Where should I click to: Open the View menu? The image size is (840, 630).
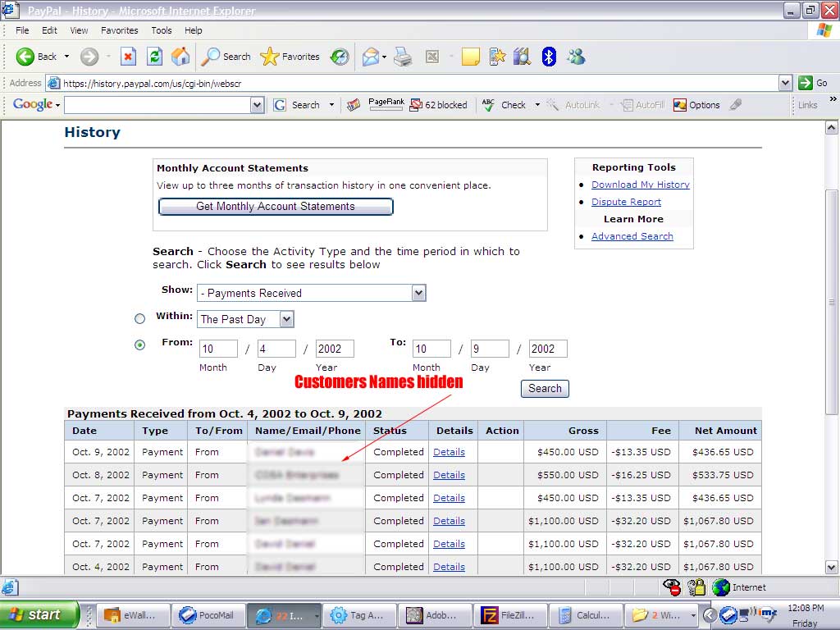(x=79, y=30)
